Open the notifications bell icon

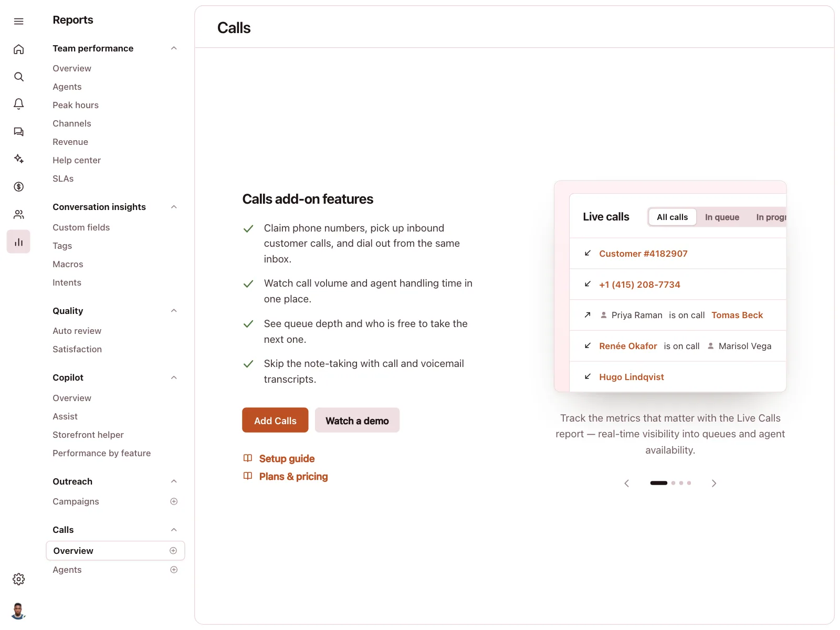19,104
